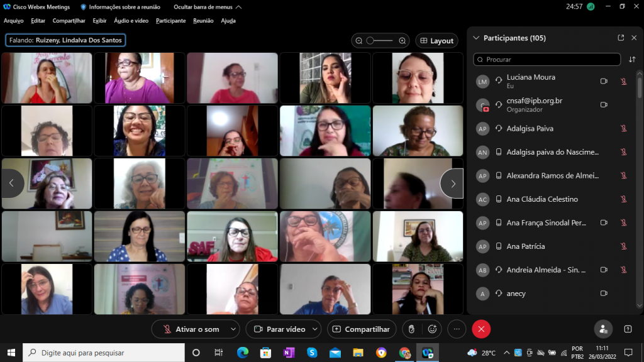
Task: Sort the participants list
Action: tap(632, 60)
